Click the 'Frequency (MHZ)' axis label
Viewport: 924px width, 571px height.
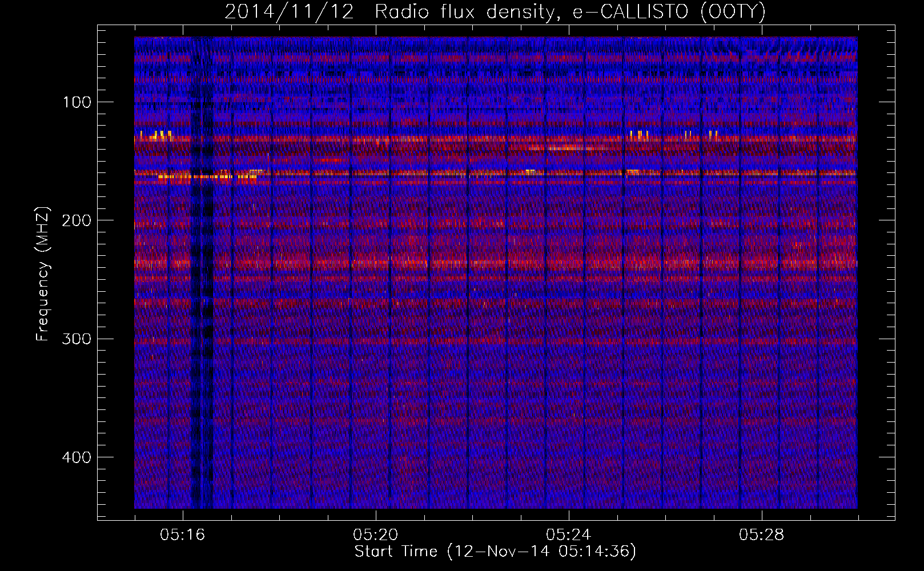43,274
